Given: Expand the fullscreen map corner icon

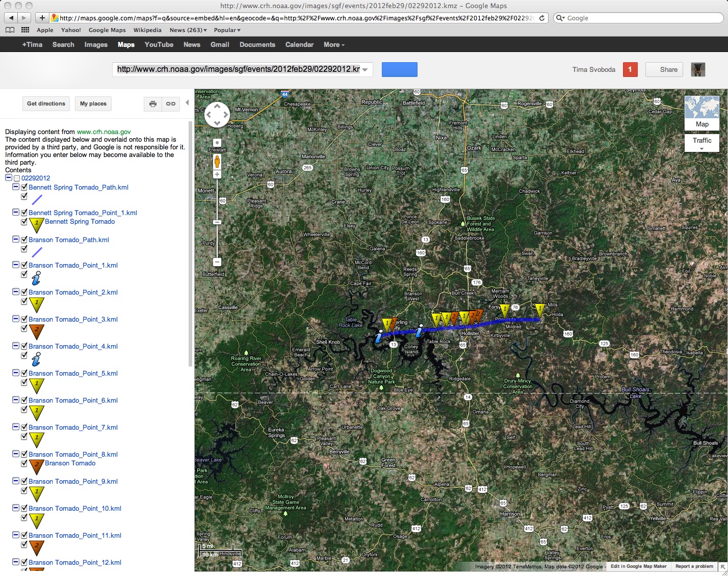Looking at the screenshot, I should tap(723, 567).
